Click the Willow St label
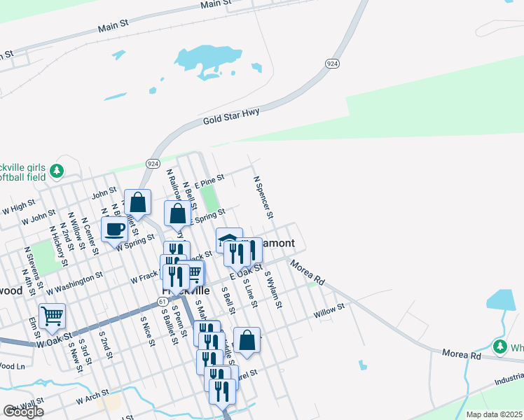The image size is (524, 420). [x=329, y=311]
